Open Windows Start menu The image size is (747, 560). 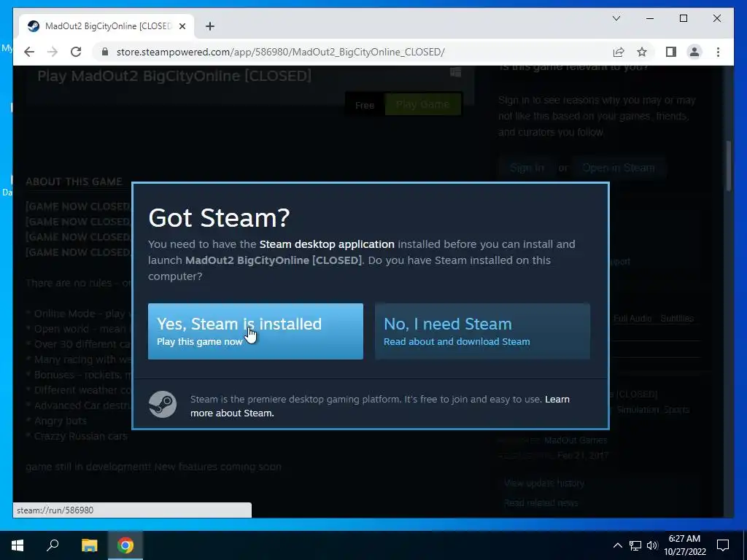18,545
